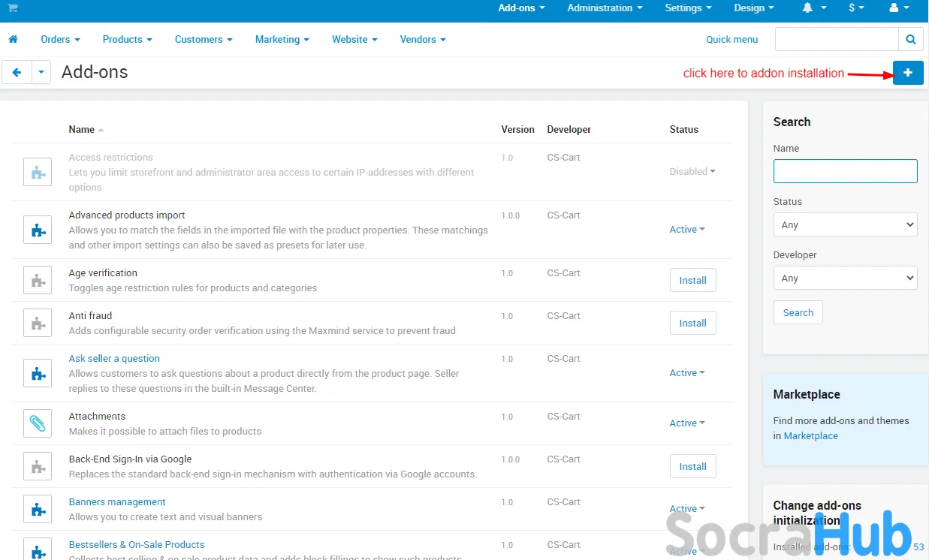Open the Administration menu
Image resolution: width=929 pixels, height=560 pixels.
point(605,8)
